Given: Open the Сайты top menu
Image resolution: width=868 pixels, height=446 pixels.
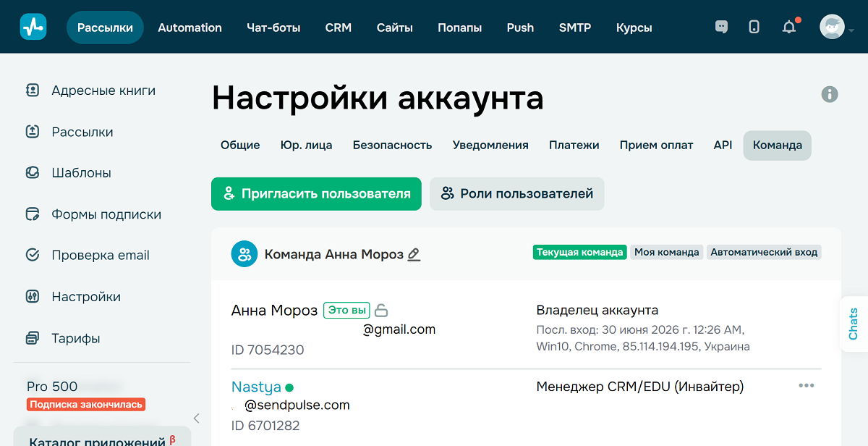Looking at the screenshot, I should tap(395, 28).
